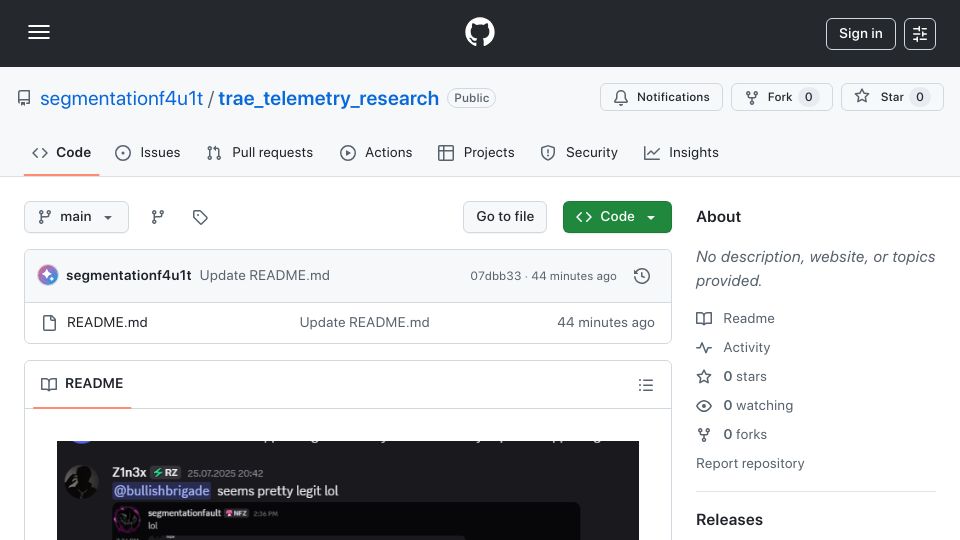Click the Fork count badge 0
Viewport: 960px width, 540px height.
[808, 97]
